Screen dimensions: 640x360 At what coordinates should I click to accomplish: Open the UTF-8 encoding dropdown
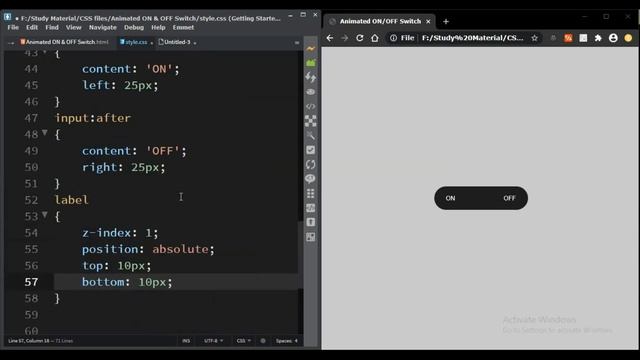(213, 341)
